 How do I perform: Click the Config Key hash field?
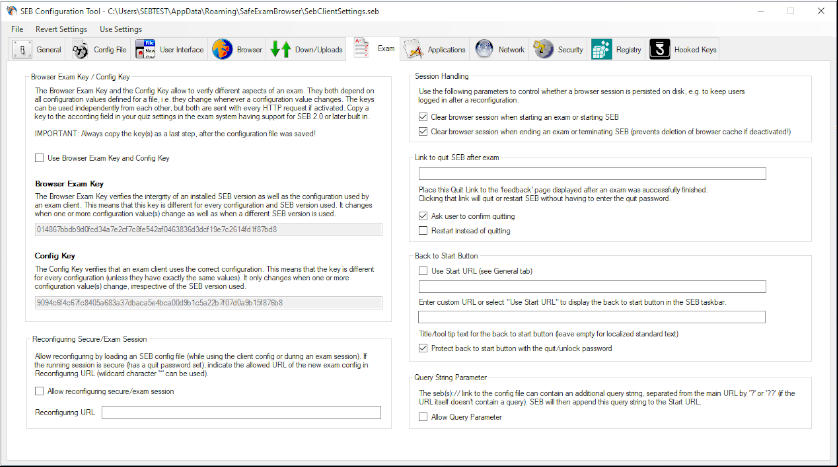click(x=208, y=303)
